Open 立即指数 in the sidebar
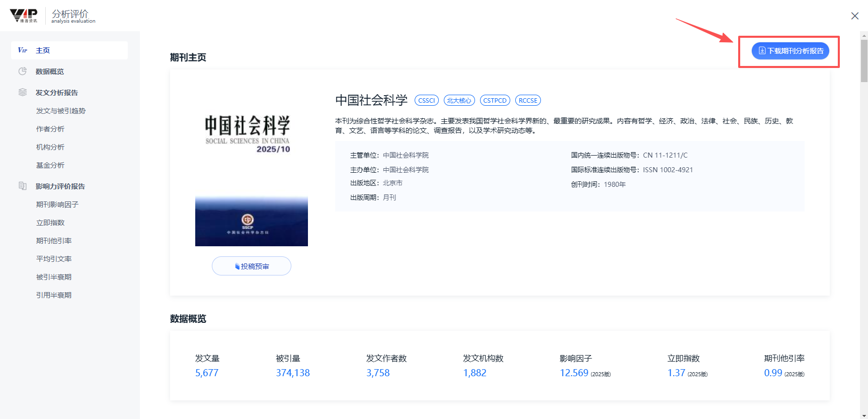This screenshot has height=419, width=868. tap(50, 223)
